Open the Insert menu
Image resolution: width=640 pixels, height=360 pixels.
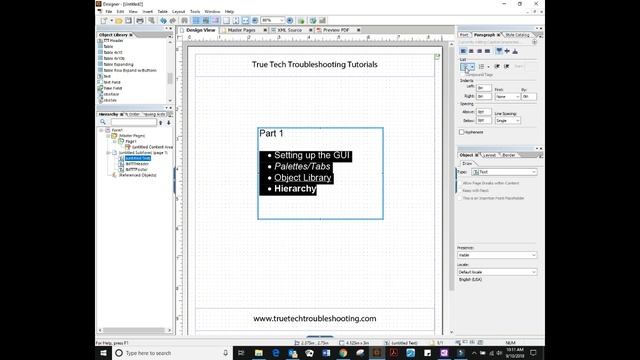(x=148, y=11)
